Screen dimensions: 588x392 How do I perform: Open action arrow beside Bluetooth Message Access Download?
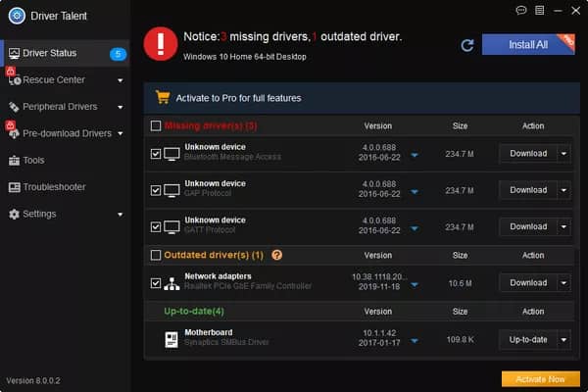coord(564,154)
